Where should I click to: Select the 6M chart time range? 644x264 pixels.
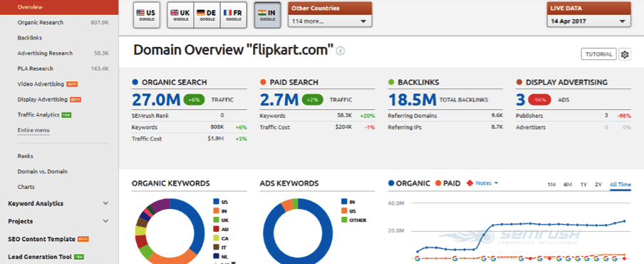(568, 185)
